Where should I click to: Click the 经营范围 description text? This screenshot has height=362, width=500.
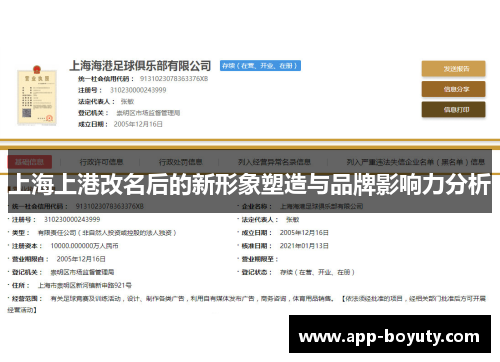click(247, 304)
